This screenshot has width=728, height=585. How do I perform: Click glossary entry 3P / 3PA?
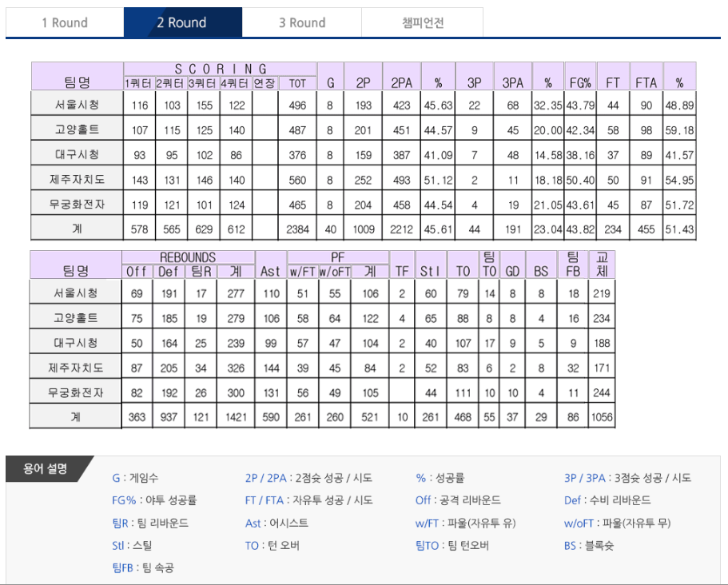[x=628, y=478]
